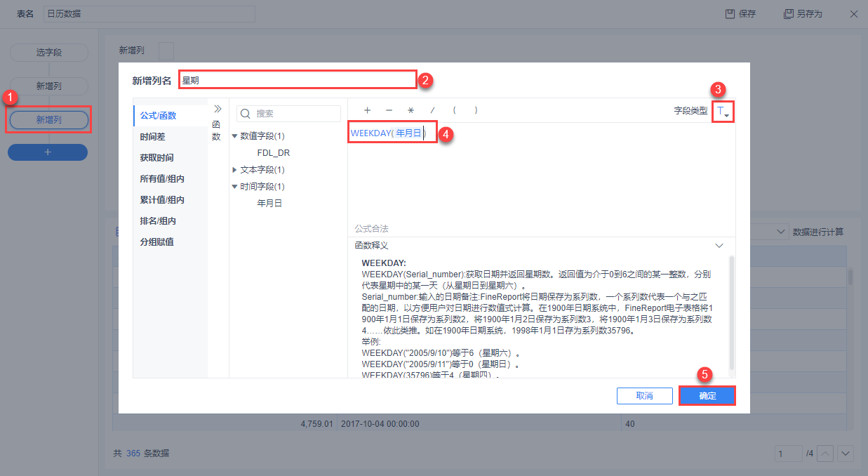The image size is (868, 476).
Task: Click the field search box
Action: tap(288, 113)
